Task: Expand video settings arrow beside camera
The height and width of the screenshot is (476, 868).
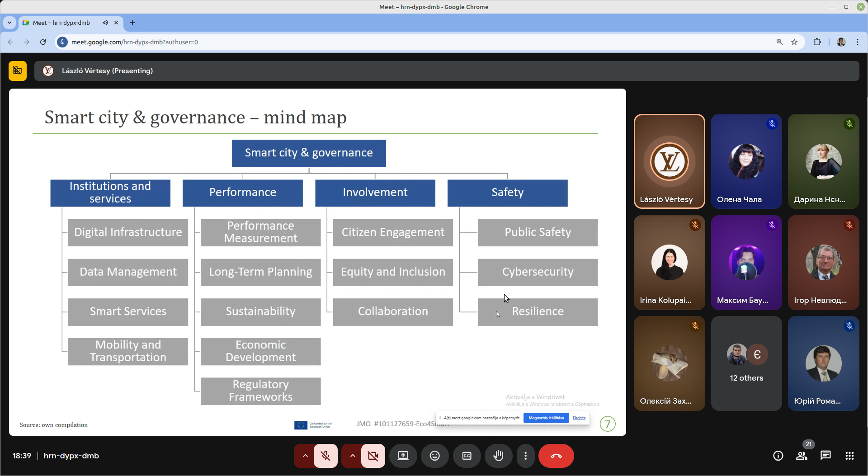Action: 353,456
